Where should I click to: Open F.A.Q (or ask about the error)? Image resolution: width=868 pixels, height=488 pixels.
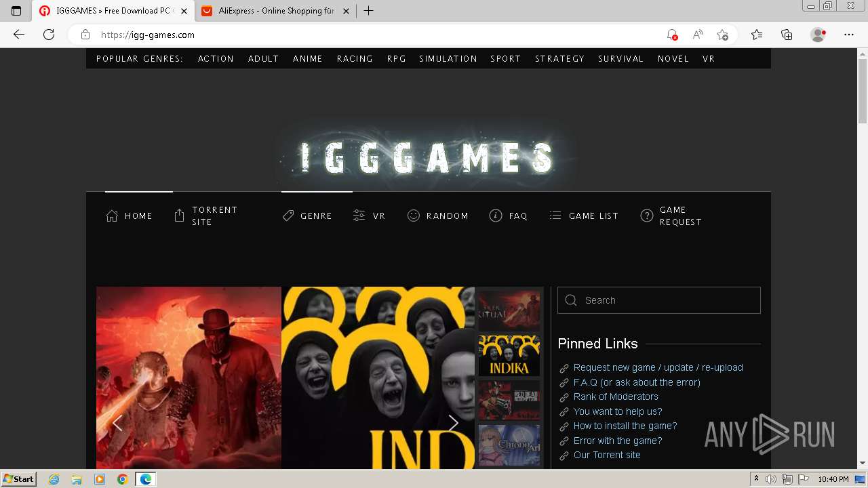click(x=637, y=382)
